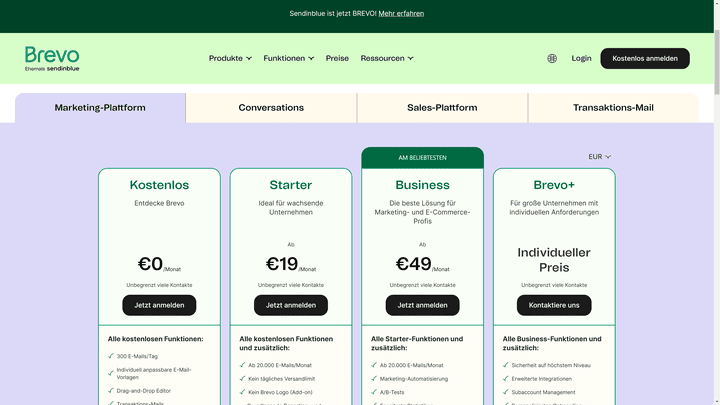Click the Kostenlos anmelden button
This screenshot has height=405, width=720.
[645, 58]
